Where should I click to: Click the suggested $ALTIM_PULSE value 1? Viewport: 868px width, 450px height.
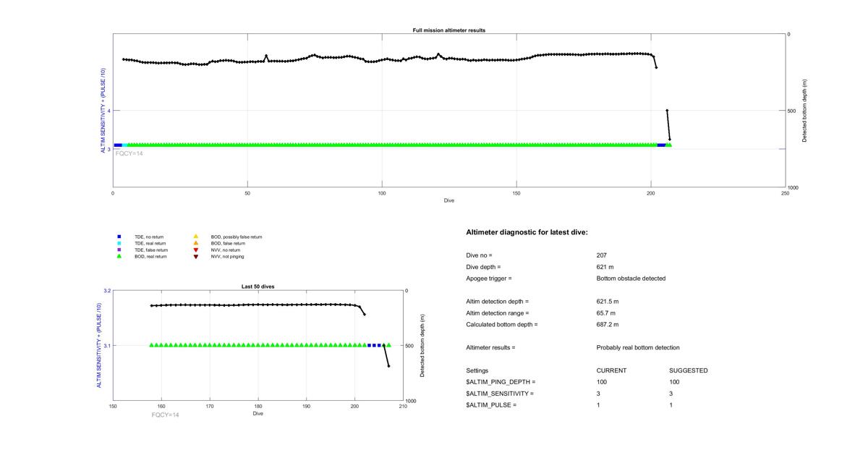tap(671, 405)
